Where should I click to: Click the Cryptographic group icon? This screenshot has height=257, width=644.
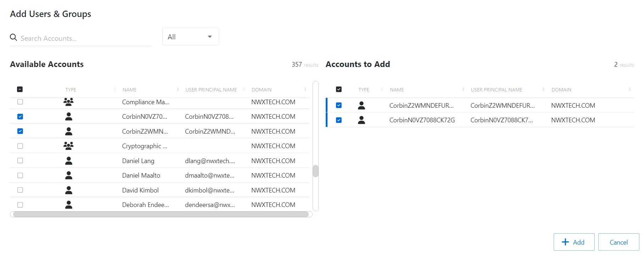(68, 146)
